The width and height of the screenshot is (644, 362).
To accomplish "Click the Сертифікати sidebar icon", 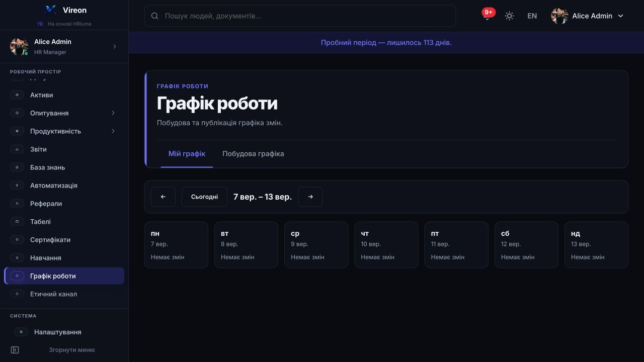I will click(x=17, y=240).
